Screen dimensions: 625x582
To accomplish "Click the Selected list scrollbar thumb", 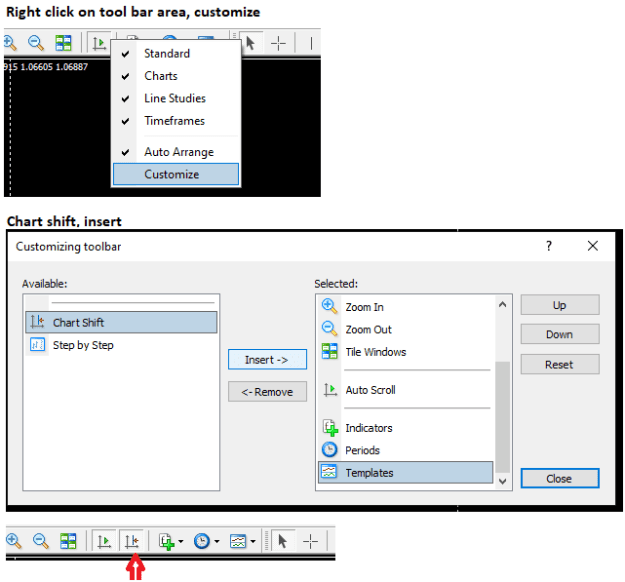I will click(x=503, y=417).
